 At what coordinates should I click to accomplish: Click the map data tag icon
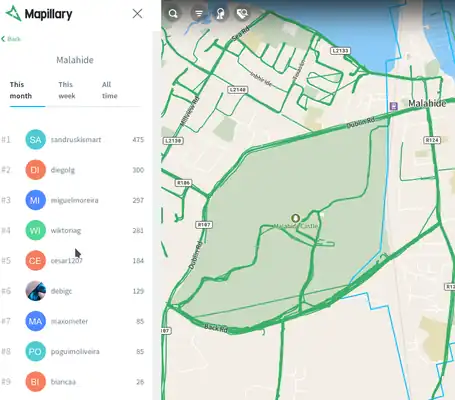[x=243, y=14]
